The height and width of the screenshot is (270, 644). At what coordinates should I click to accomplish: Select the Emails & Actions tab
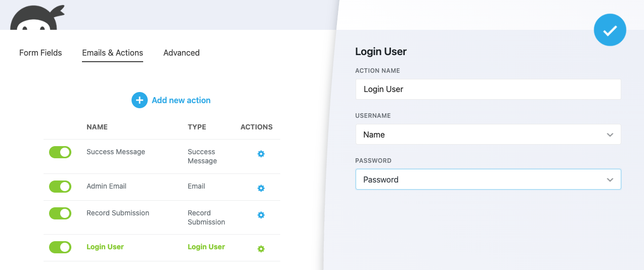point(113,53)
